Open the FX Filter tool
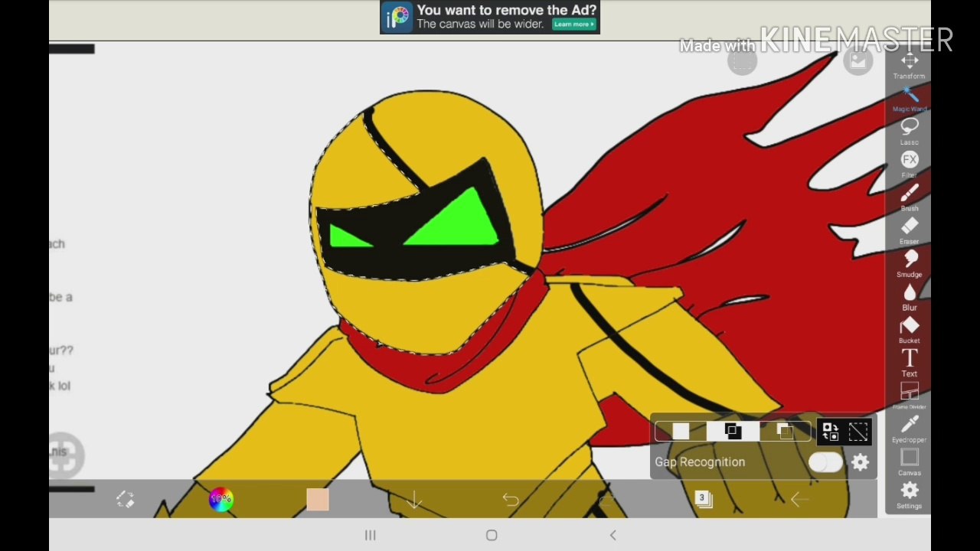 click(909, 165)
